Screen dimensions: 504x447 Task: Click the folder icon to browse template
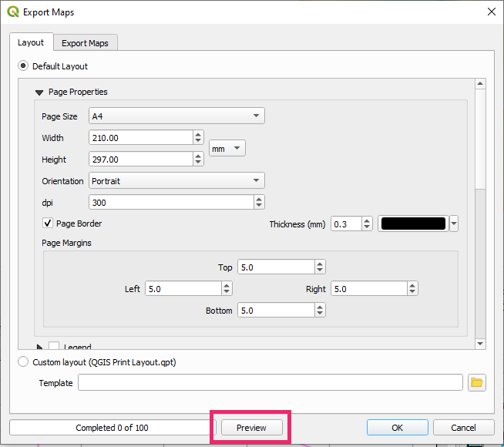pos(476,383)
